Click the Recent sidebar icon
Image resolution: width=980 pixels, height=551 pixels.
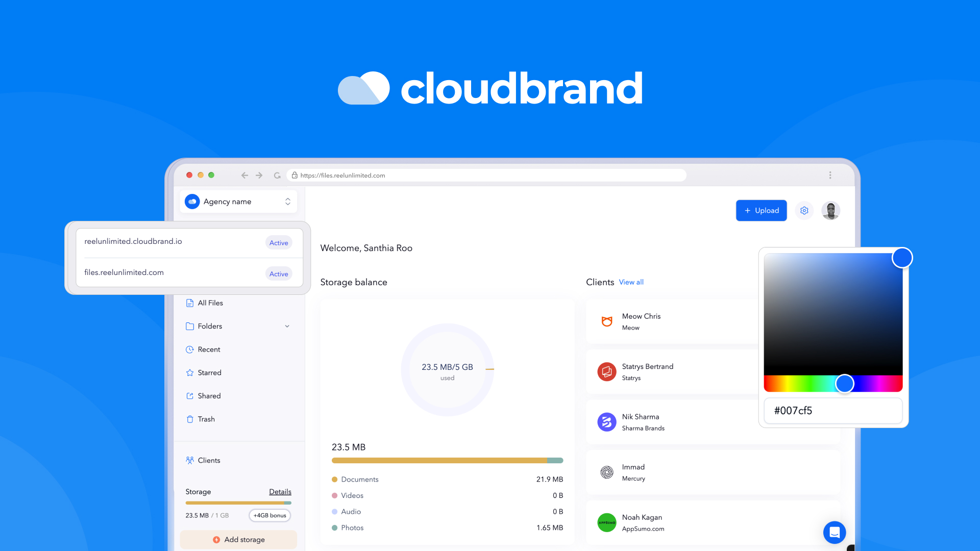pyautogui.click(x=190, y=349)
